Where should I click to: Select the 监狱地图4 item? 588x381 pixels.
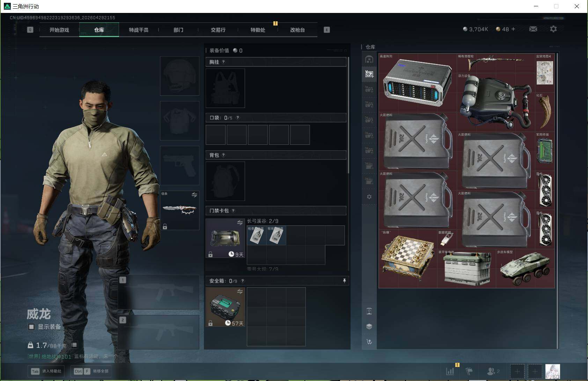(x=545, y=73)
